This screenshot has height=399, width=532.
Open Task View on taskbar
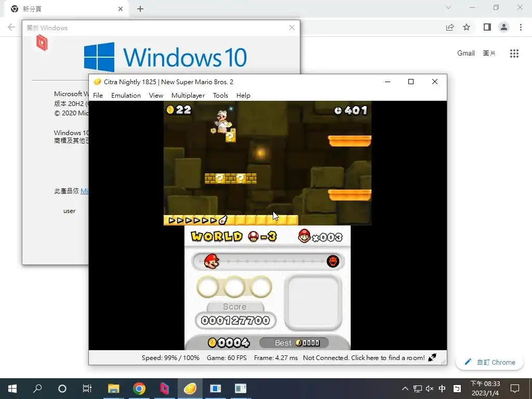click(87, 389)
